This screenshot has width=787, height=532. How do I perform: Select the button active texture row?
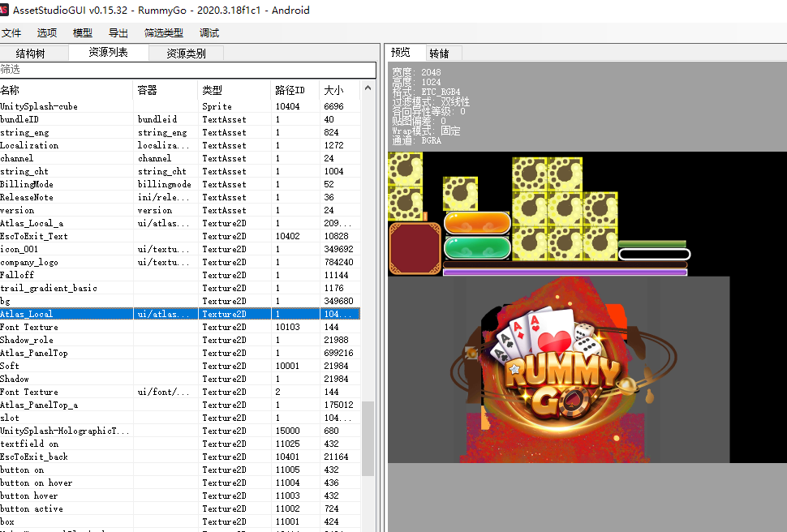coord(180,508)
